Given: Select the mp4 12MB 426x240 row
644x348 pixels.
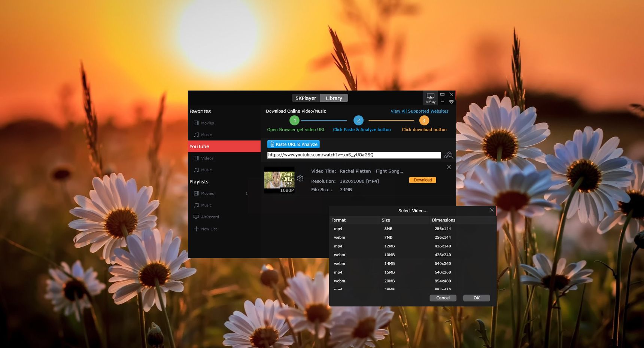Looking at the screenshot, I should click(x=413, y=246).
